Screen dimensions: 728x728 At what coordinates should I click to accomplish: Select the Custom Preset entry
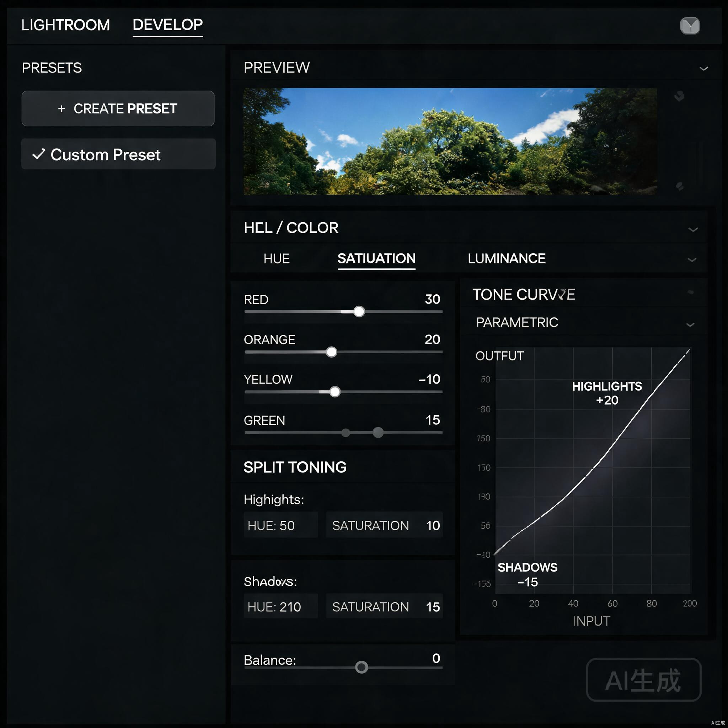[118, 154]
